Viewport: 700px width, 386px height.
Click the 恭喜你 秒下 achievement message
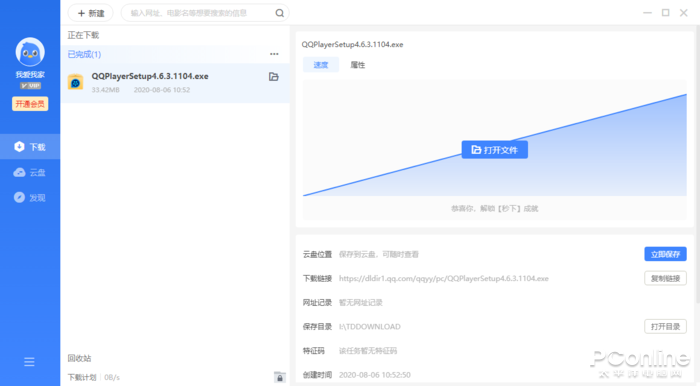coord(495,208)
